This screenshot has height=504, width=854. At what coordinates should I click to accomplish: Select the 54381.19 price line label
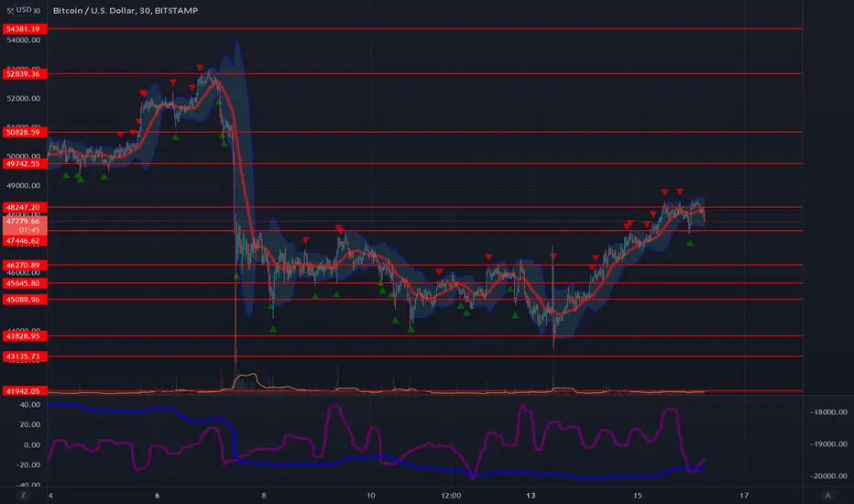pyautogui.click(x=25, y=29)
